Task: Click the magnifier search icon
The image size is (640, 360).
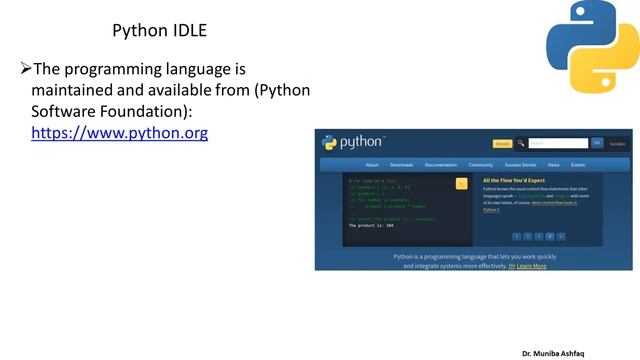Action: [x=521, y=143]
